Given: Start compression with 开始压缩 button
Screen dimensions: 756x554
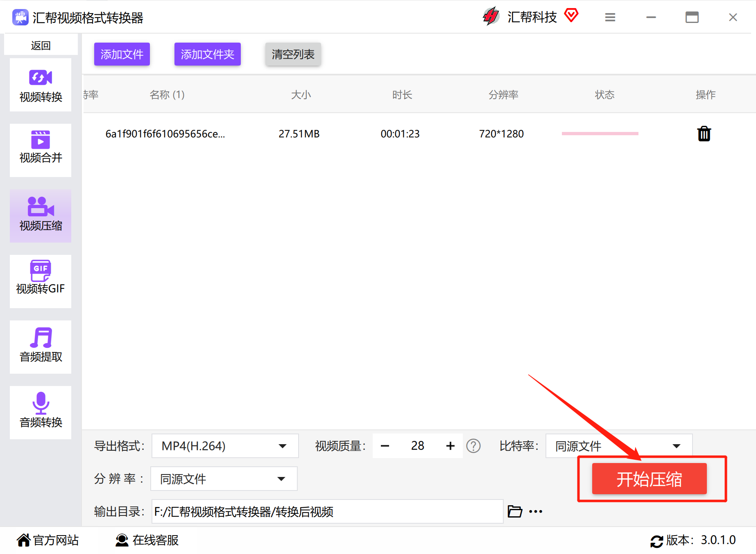Looking at the screenshot, I should [650, 479].
